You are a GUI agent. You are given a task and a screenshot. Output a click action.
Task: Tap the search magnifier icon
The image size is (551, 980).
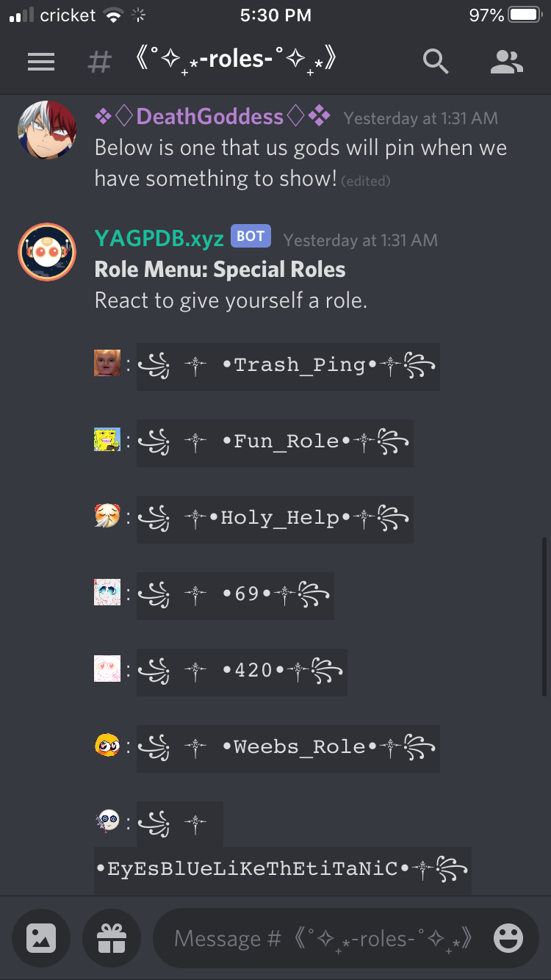(436, 62)
